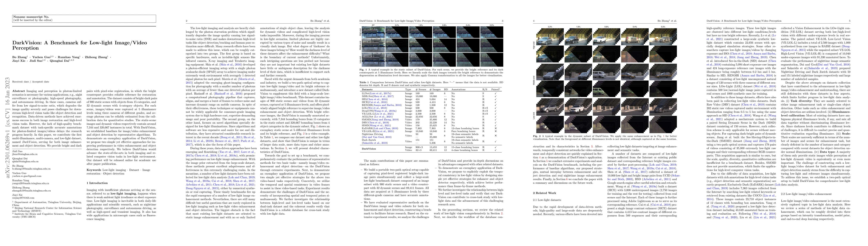
Task: Click the Lv et al., 2021 citation beside AGLLNet
Action: point(383,117)
